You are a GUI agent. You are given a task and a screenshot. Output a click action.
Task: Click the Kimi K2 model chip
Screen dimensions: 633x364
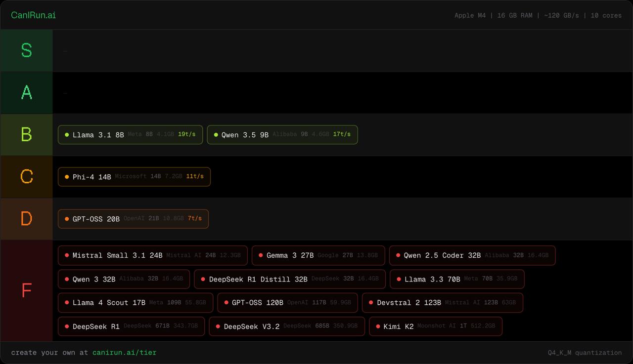pos(435,326)
